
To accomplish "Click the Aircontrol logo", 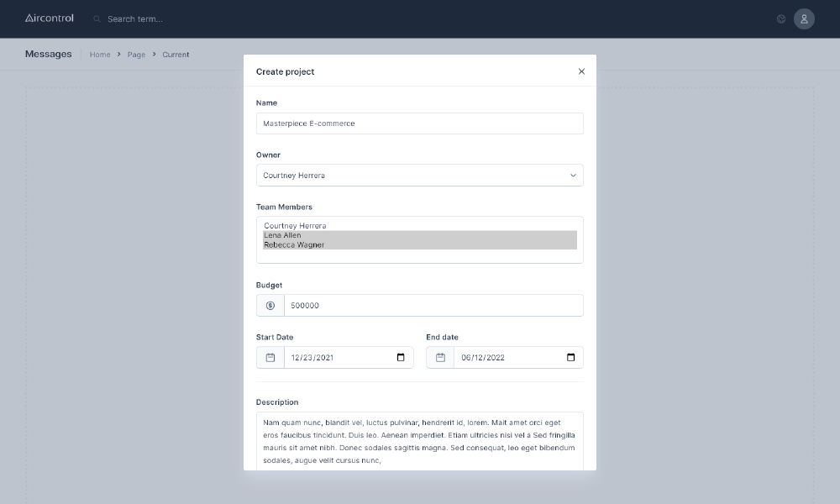I will pyautogui.click(x=49, y=18).
